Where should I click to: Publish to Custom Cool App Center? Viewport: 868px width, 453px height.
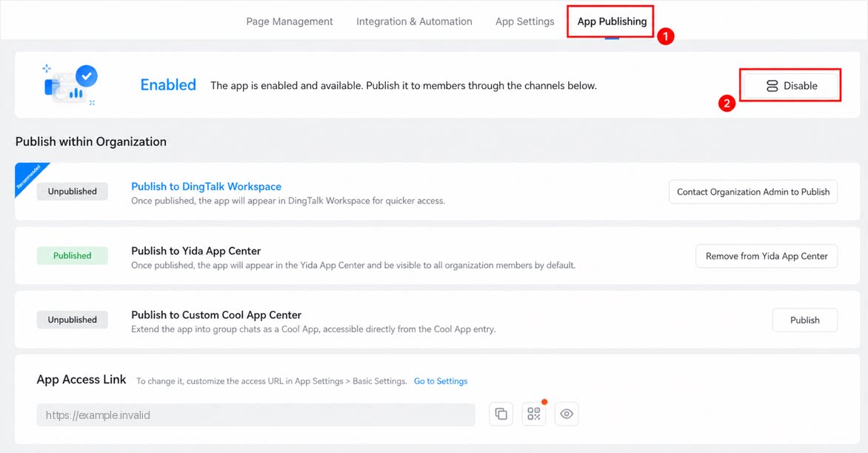click(804, 321)
